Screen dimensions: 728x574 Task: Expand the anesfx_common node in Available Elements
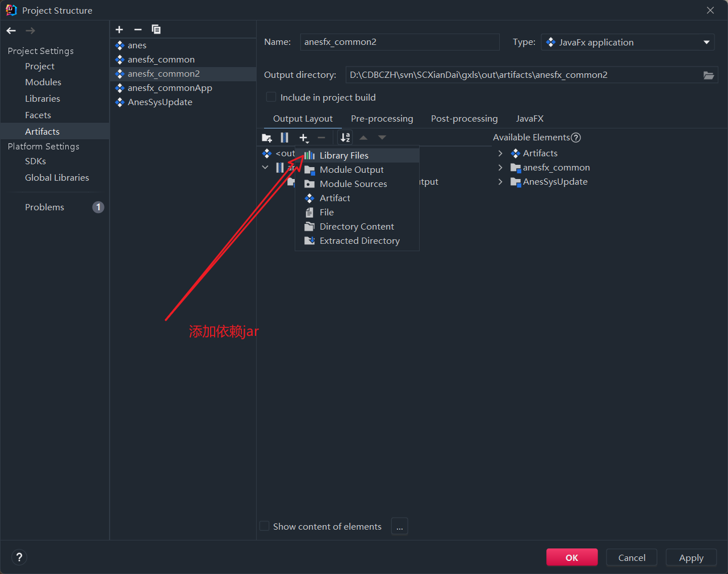500,168
